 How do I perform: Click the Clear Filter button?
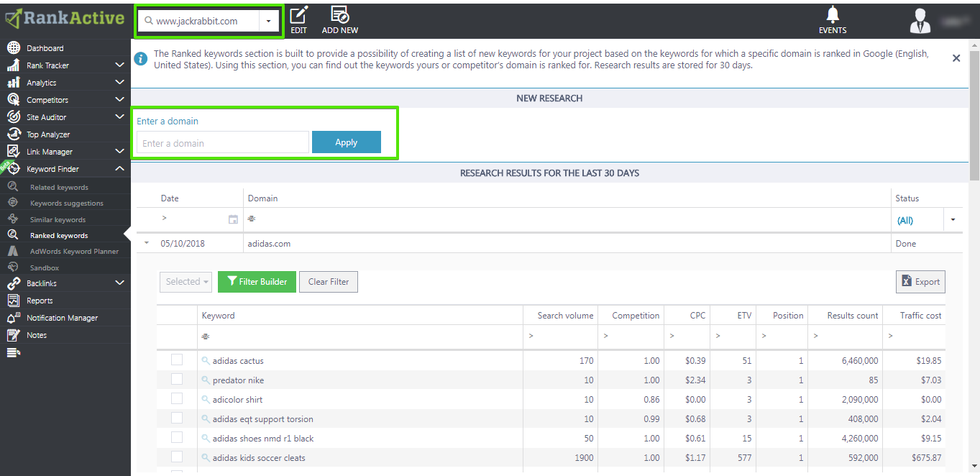click(x=329, y=282)
